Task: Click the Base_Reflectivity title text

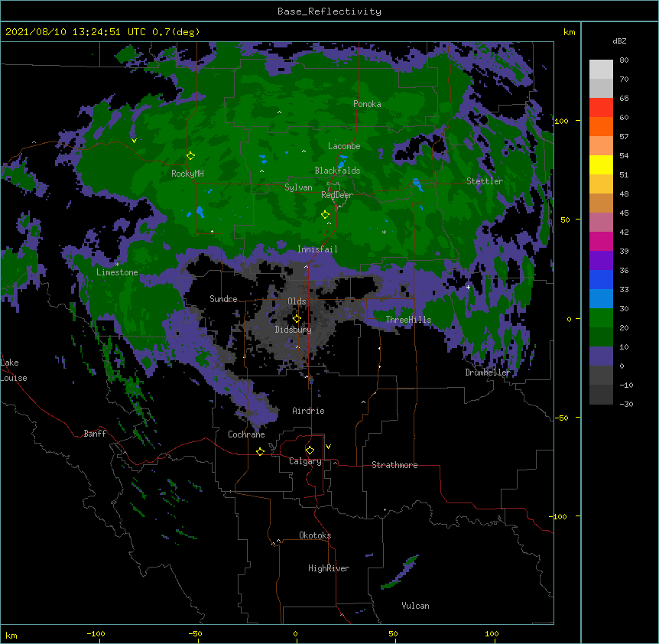Action: (x=329, y=11)
